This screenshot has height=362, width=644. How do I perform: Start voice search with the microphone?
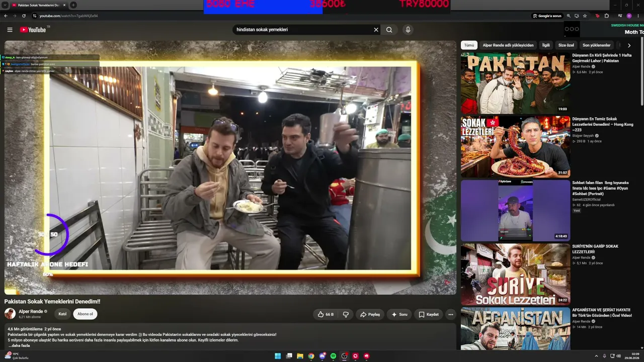408,30
